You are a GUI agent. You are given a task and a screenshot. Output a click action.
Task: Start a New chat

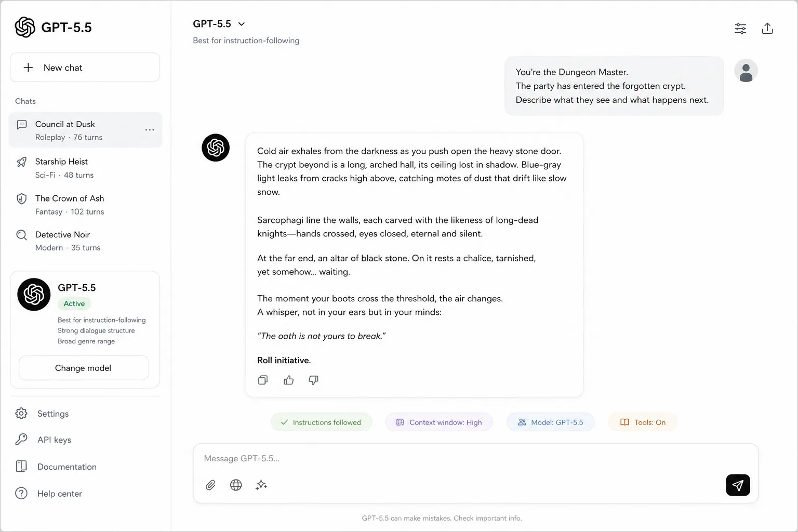click(x=85, y=68)
